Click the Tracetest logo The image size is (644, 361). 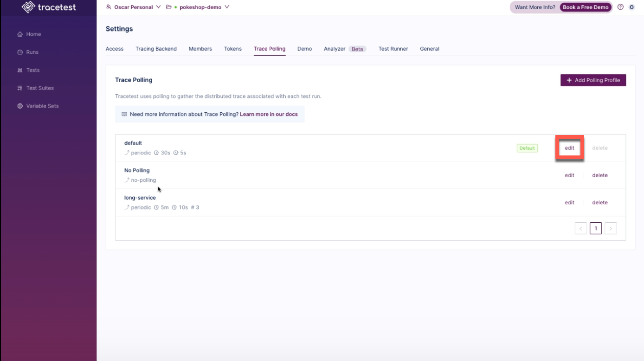[x=49, y=7]
